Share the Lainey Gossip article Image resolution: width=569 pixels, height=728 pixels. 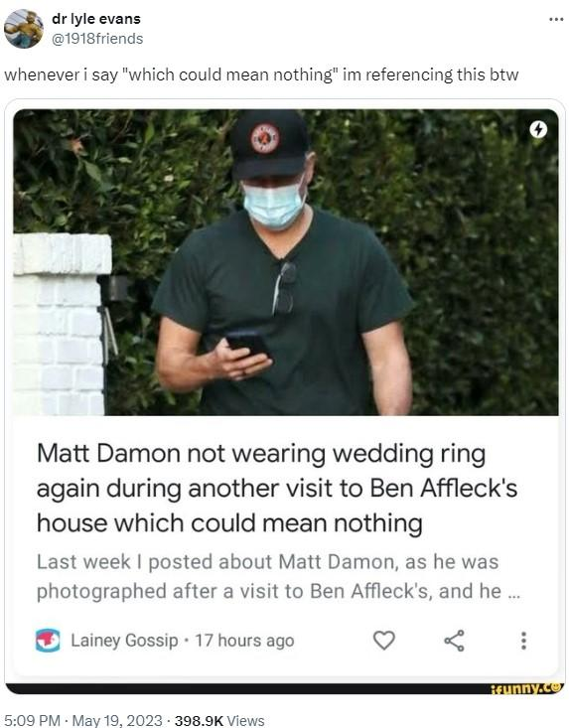[x=454, y=641]
